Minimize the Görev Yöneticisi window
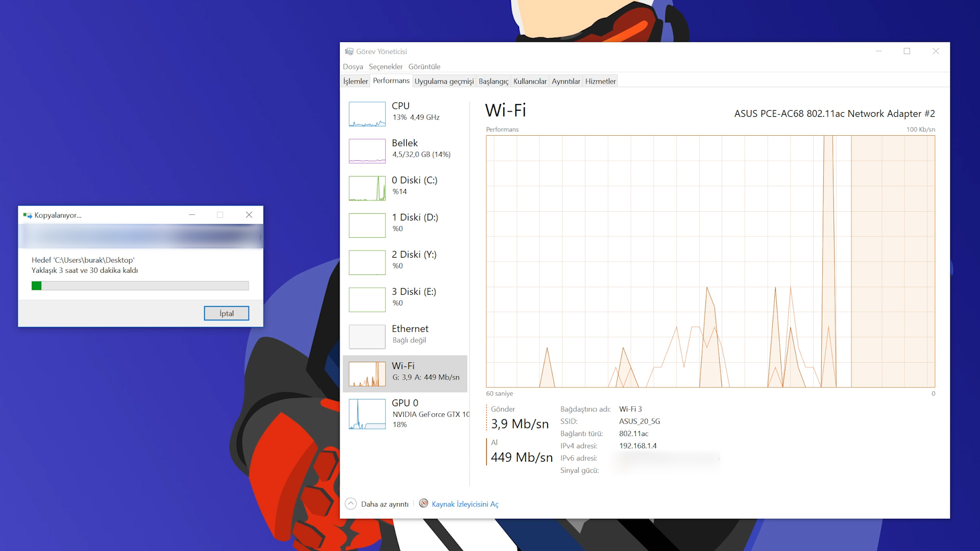Screen dimensions: 980x551 tap(879, 51)
